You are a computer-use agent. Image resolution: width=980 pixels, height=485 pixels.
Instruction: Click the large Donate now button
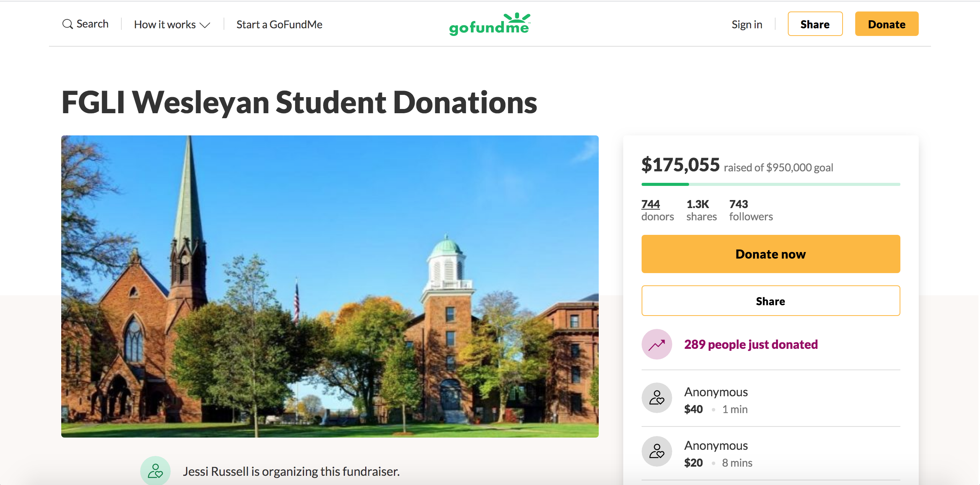click(x=771, y=254)
